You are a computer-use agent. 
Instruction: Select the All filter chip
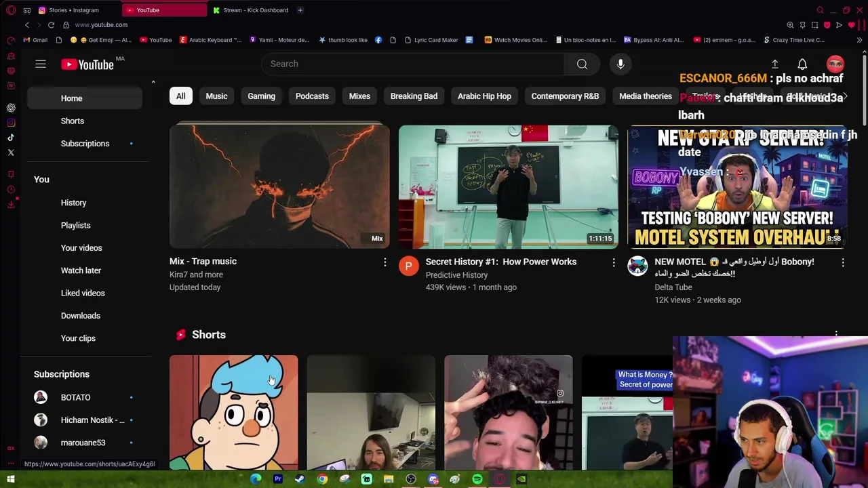tap(181, 96)
